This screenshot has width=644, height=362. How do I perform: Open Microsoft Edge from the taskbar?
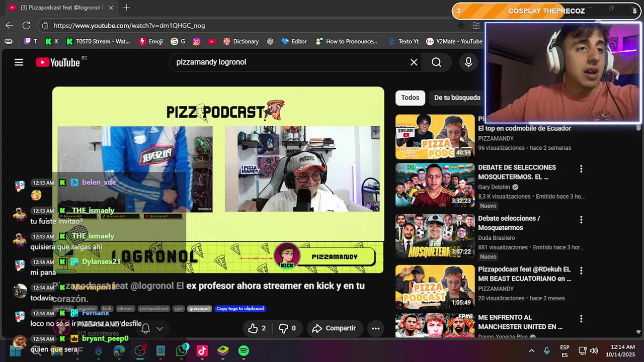119,350
